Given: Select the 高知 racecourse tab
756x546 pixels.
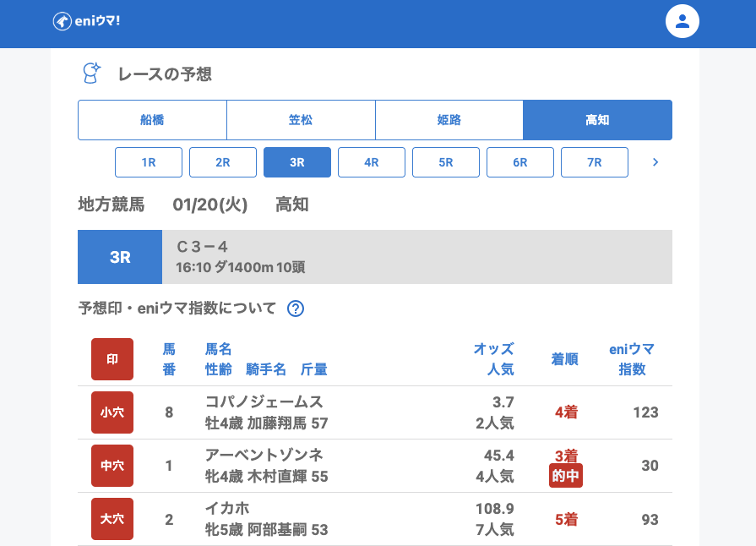Looking at the screenshot, I should click(x=598, y=120).
